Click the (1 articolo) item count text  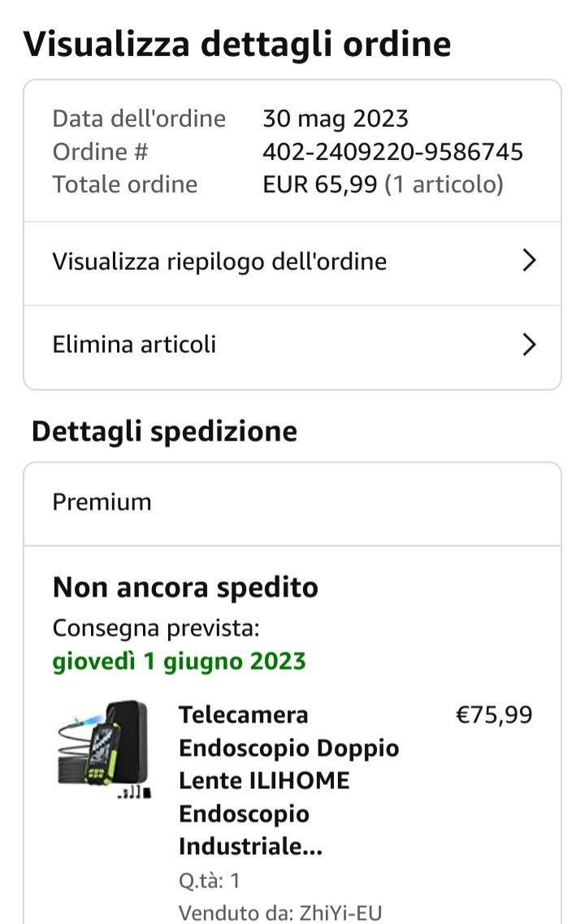tap(444, 184)
